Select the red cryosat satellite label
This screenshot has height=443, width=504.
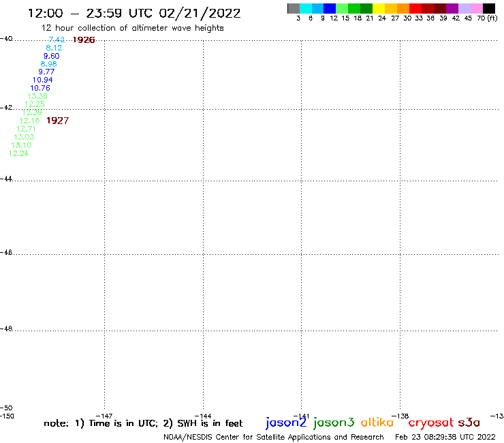click(431, 423)
